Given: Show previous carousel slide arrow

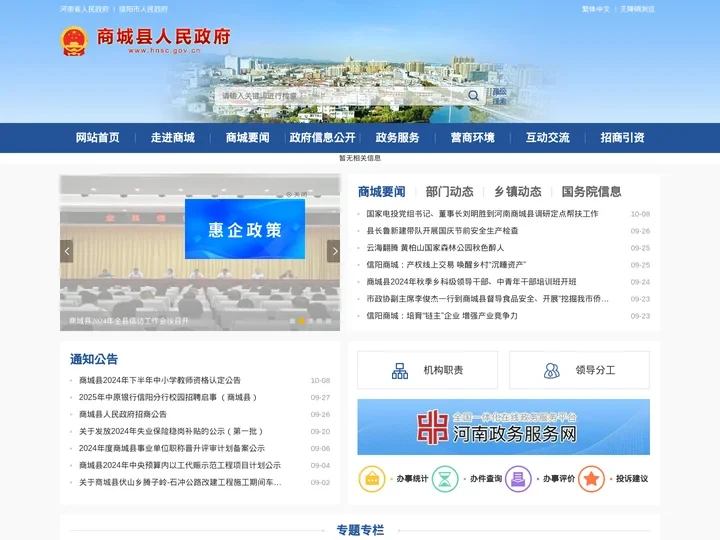Looking at the screenshot, I should [x=67, y=251].
